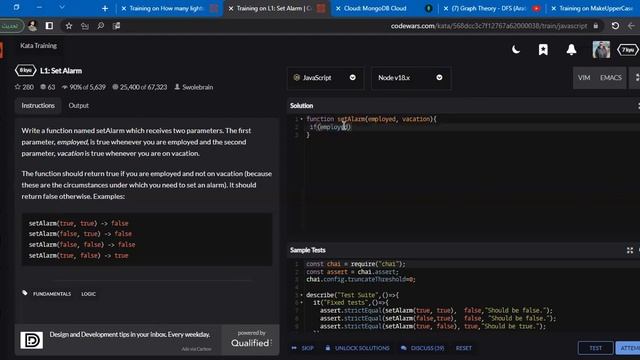Viewport: 640px width, 360px height.
Task: Reset the solution with RESET
Action: 464,348
